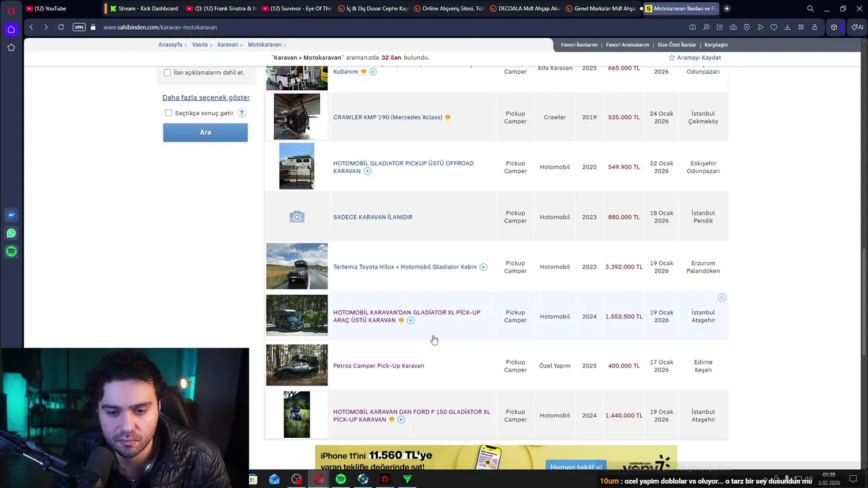Viewport: 868px width, 488px height.
Task: Open the Size Özel İlanlar link
Action: (x=677, y=45)
